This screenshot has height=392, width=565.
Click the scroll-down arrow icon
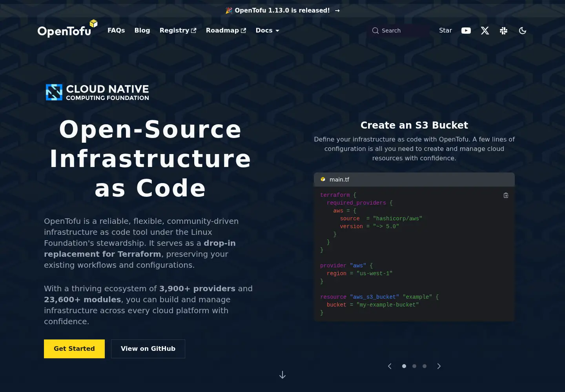coord(282,375)
